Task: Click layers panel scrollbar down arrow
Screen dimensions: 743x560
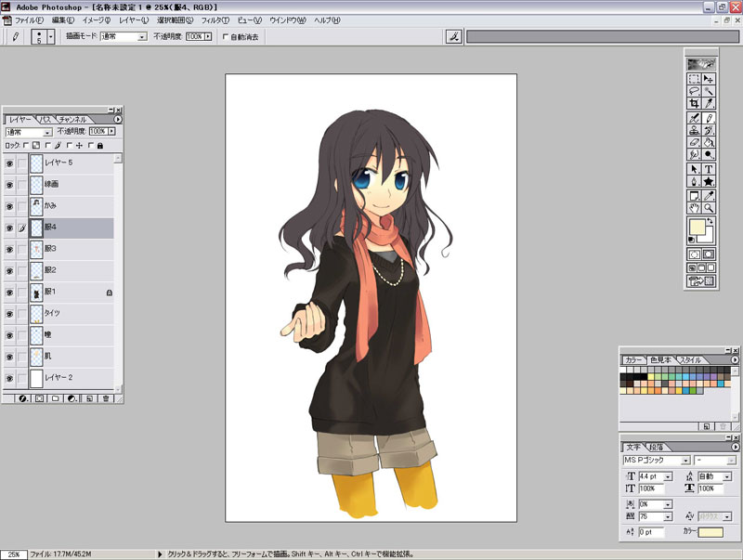Action: (x=118, y=388)
